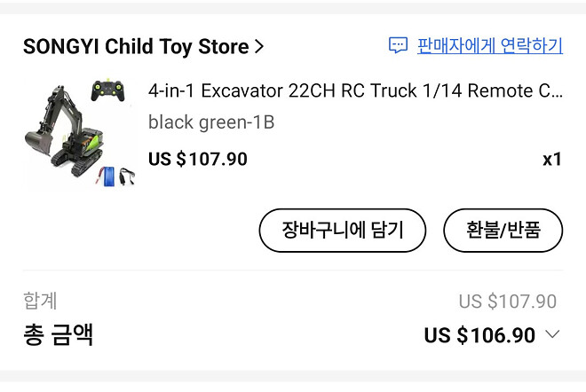Click the black green-1B variant text
This screenshot has height=392, width=586.
point(211,122)
